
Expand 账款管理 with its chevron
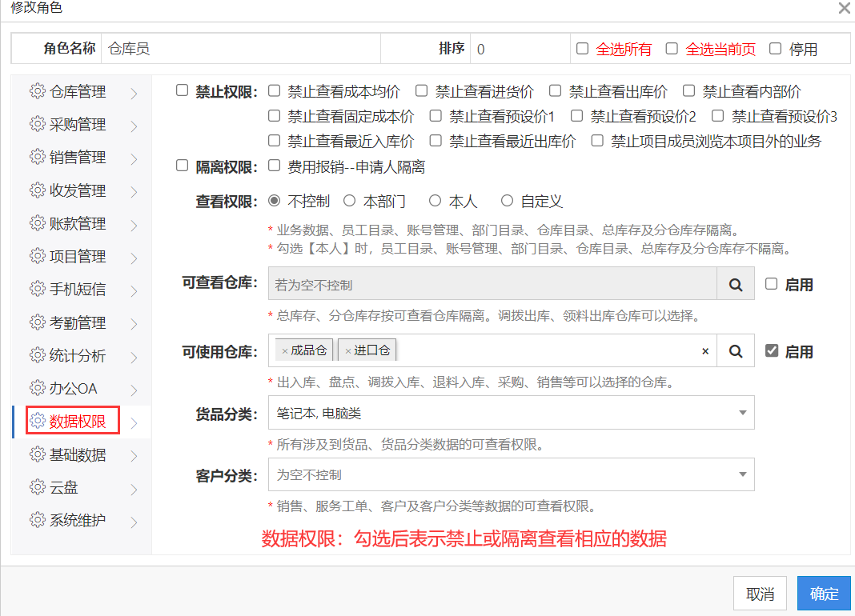coord(134,225)
